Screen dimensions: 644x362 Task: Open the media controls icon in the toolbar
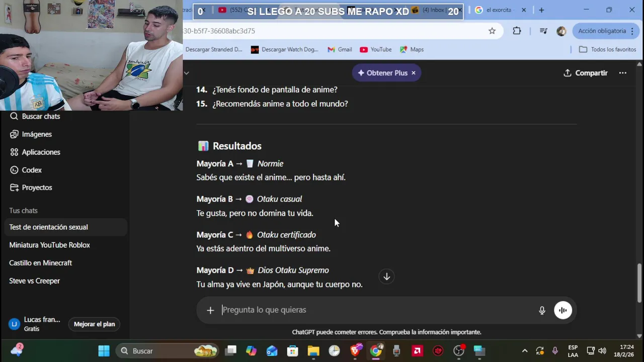coord(543,31)
